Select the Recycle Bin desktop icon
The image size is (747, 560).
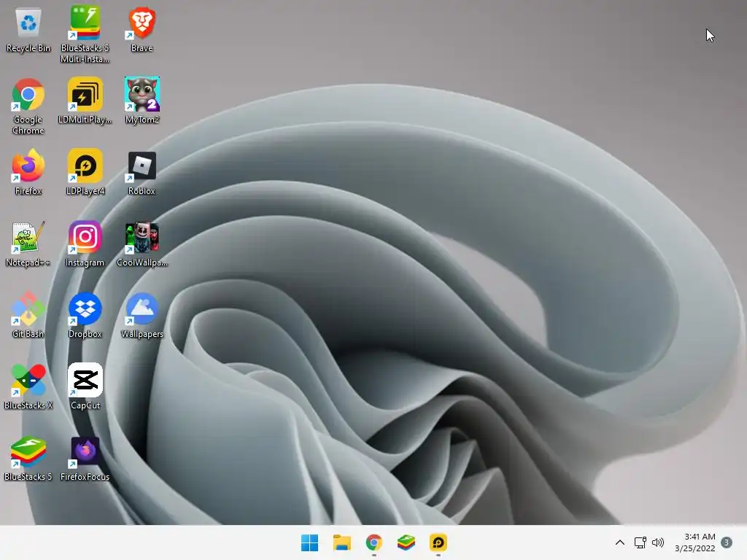(x=28, y=29)
